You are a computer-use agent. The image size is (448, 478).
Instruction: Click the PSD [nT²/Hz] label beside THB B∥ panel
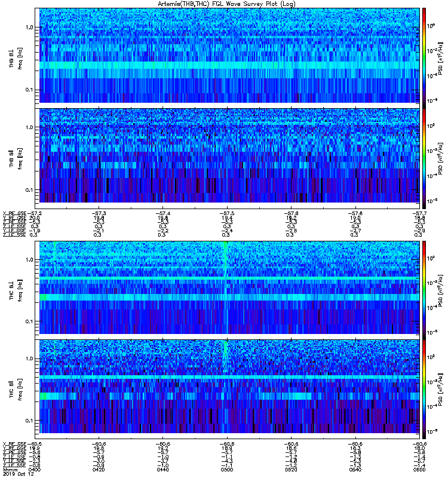point(441,158)
